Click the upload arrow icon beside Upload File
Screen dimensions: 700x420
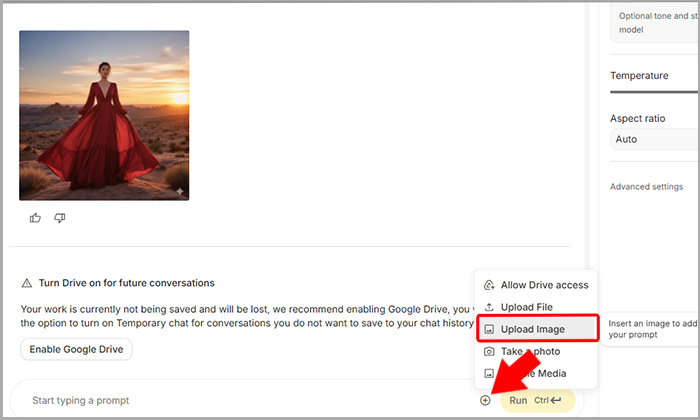click(489, 307)
